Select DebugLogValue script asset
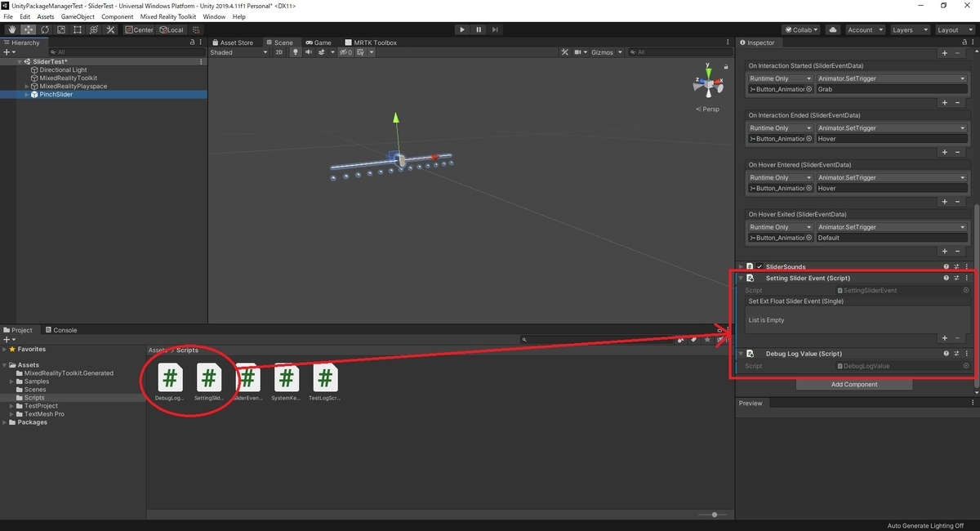This screenshot has width=980, height=531. [170, 383]
